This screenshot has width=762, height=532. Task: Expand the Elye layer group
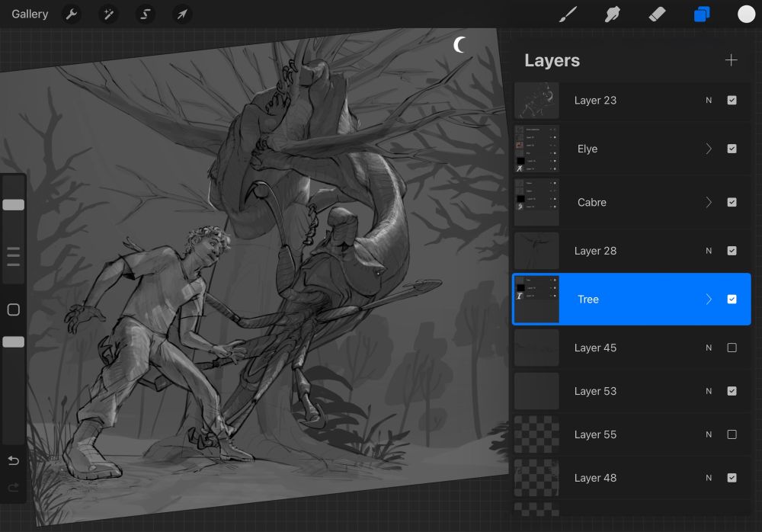click(x=709, y=149)
